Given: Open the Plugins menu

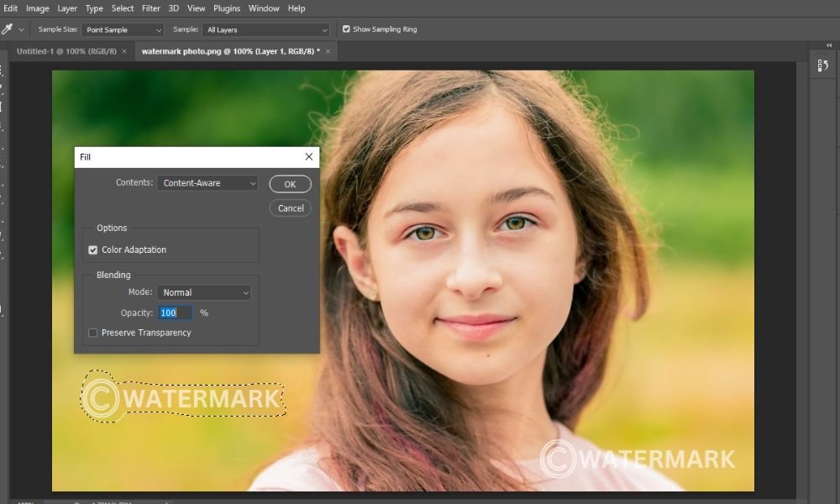Looking at the screenshot, I should point(227,8).
